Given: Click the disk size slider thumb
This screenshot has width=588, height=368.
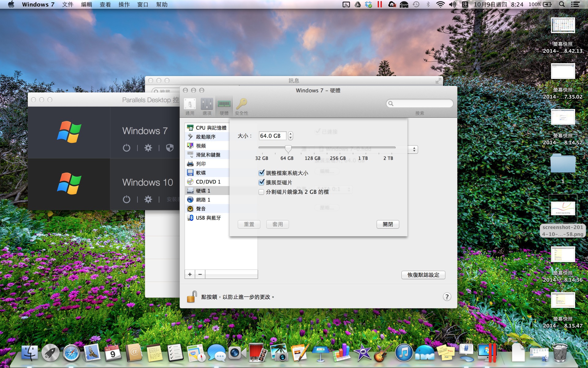Looking at the screenshot, I should (288, 149).
